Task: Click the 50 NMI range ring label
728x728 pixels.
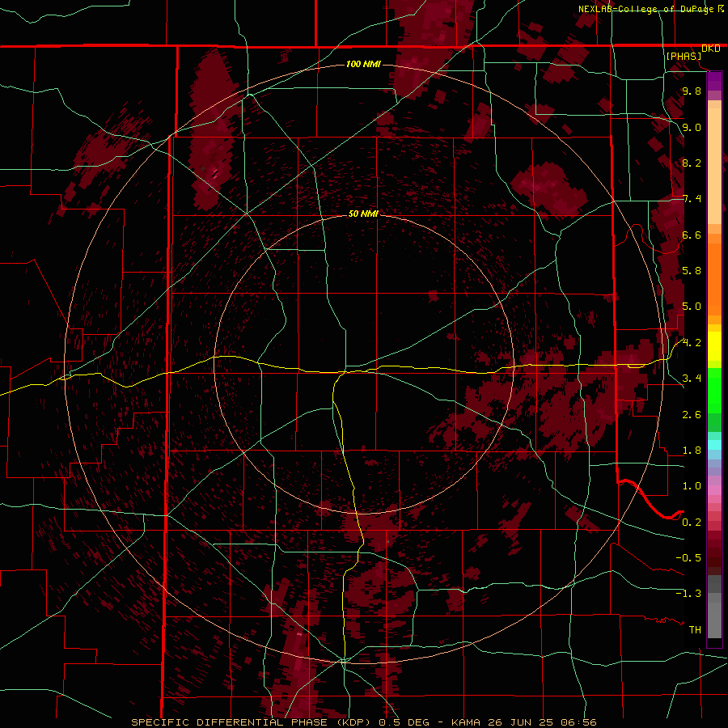Action: [363, 214]
